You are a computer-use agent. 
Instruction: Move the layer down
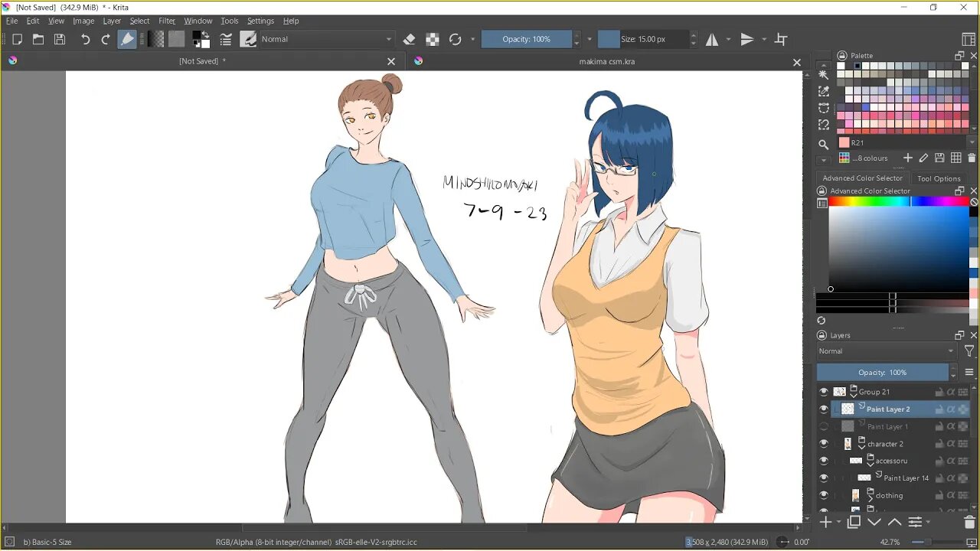click(x=874, y=522)
